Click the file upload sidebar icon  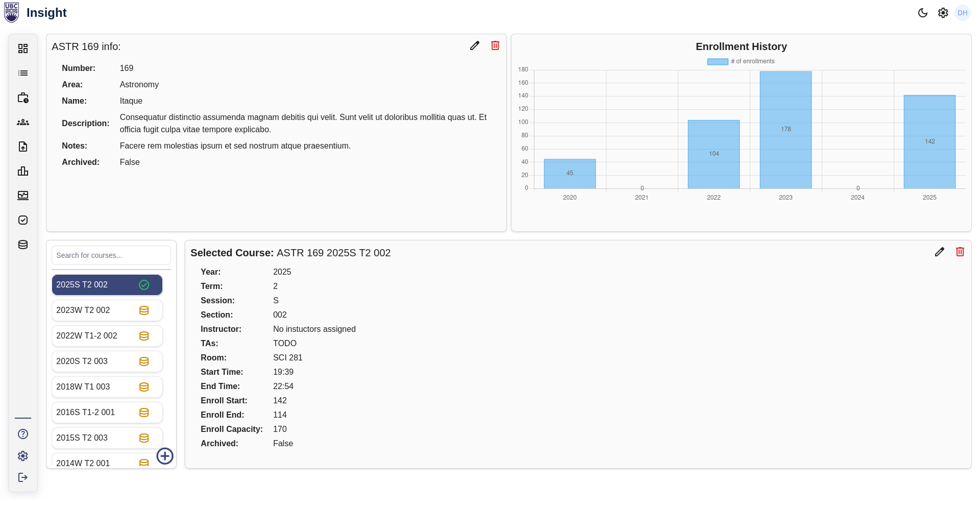[23, 147]
